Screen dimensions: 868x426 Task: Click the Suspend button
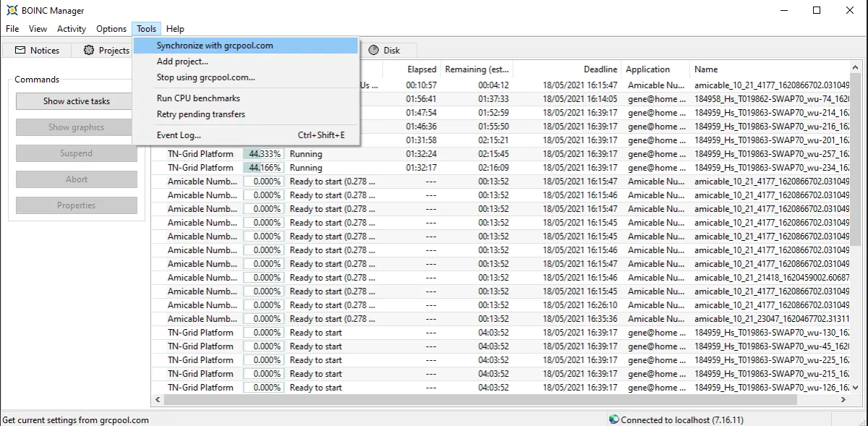click(77, 153)
